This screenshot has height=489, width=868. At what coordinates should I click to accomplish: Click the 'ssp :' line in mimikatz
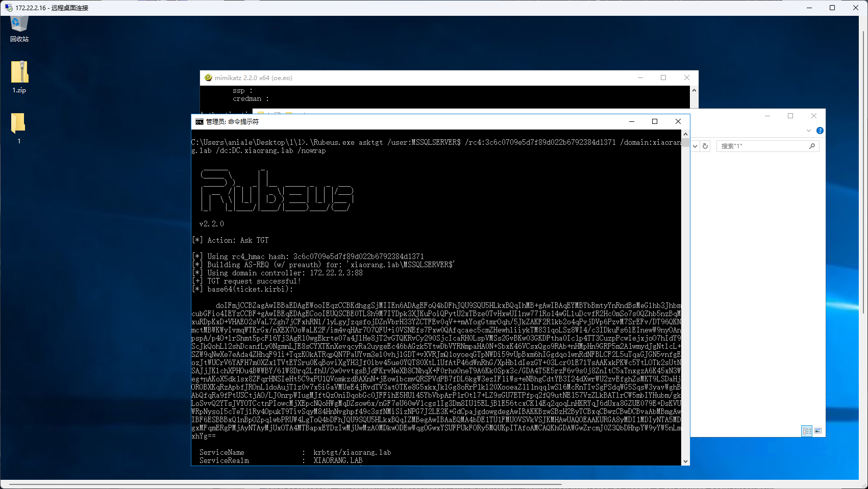(242, 91)
